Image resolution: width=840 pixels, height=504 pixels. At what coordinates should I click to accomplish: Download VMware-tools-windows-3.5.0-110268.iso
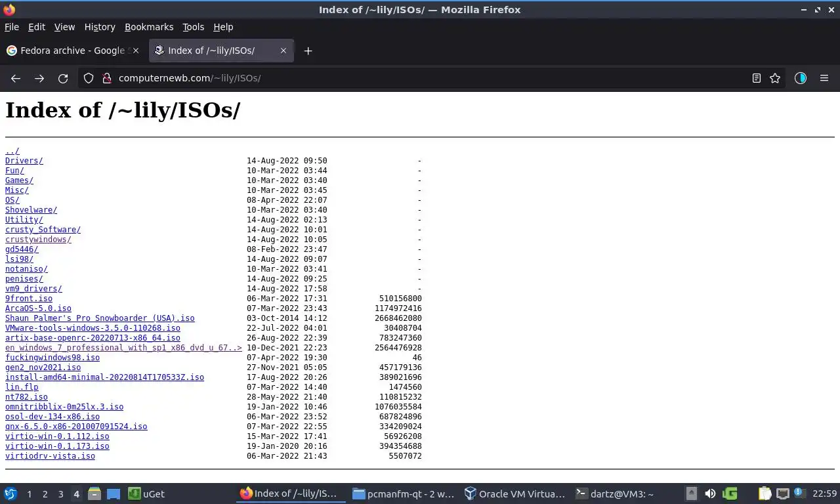coord(93,328)
